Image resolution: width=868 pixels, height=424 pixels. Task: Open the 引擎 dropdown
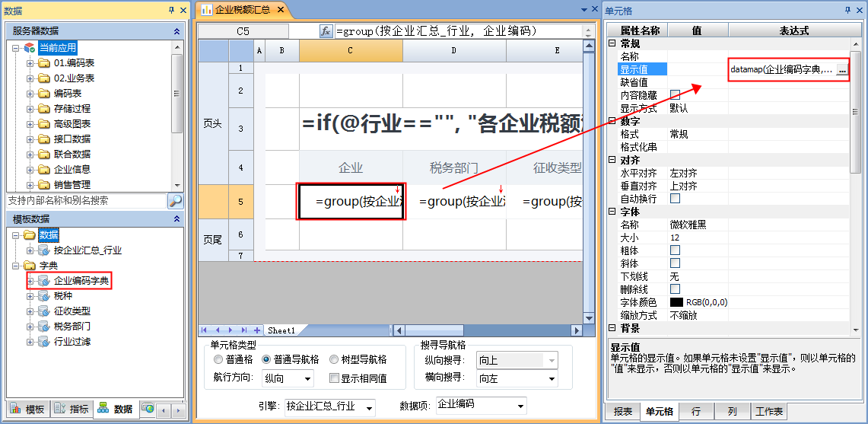click(x=369, y=408)
